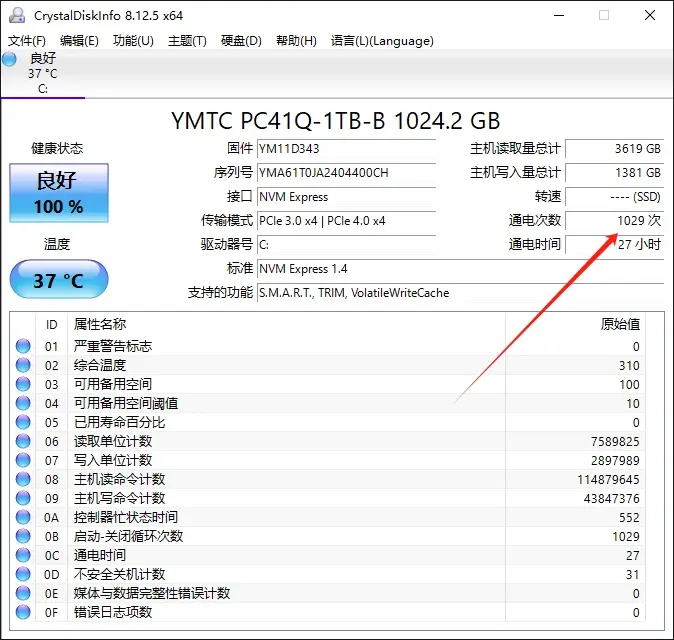Click raw value 2897989
Image resolution: width=674 pixels, height=640 pixels.
(615, 460)
